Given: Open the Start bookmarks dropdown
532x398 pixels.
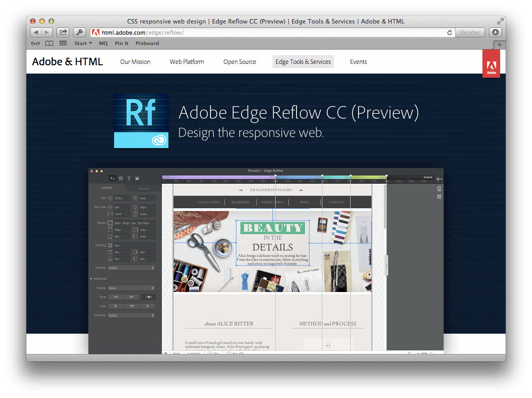Looking at the screenshot, I should click(x=83, y=44).
